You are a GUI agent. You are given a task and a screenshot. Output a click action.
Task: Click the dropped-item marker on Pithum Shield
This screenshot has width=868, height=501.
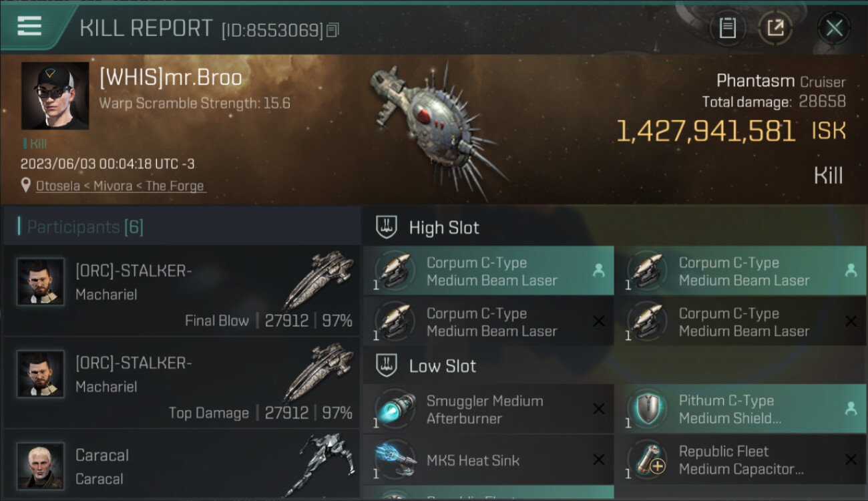[x=851, y=409]
